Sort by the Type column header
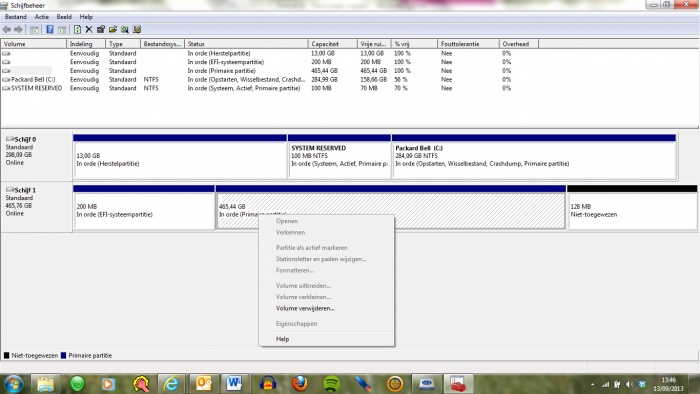 (x=123, y=44)
